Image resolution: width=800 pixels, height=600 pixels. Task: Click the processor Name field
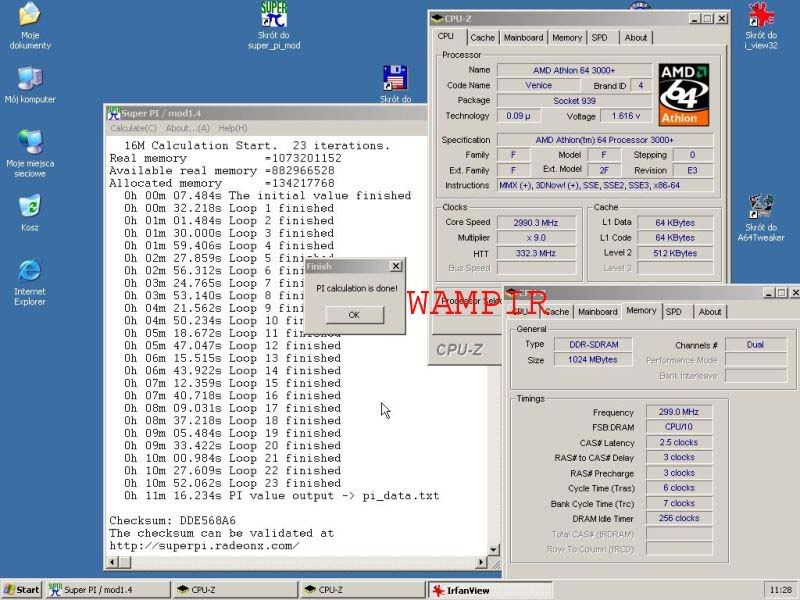pos(574,70)
